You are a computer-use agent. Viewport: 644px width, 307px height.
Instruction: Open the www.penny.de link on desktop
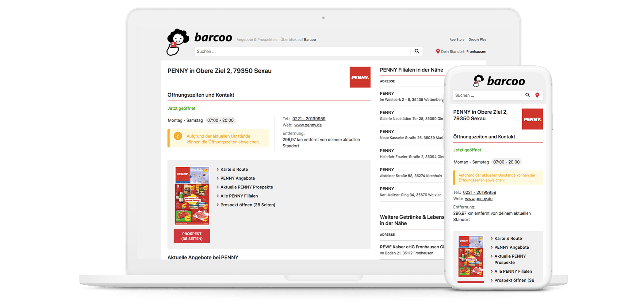point(308,125)
